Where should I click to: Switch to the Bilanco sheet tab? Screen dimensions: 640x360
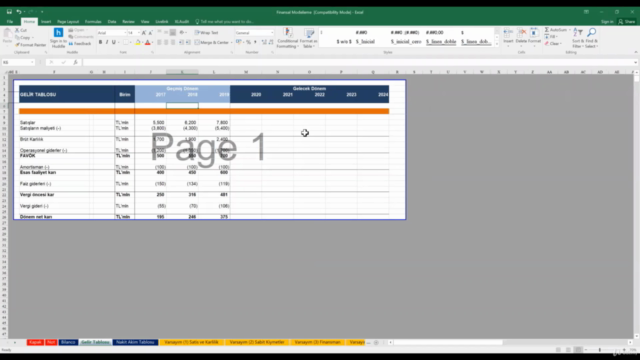coord(68,342)
